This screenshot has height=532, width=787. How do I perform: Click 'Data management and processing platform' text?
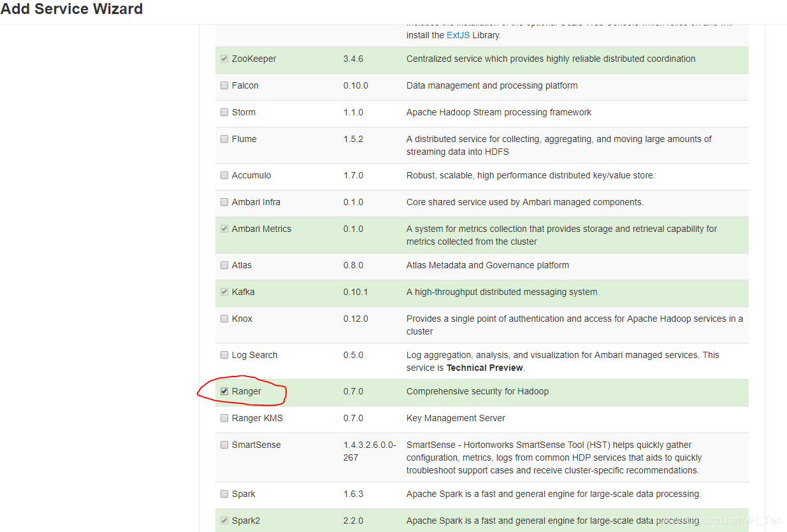[492, 85]
